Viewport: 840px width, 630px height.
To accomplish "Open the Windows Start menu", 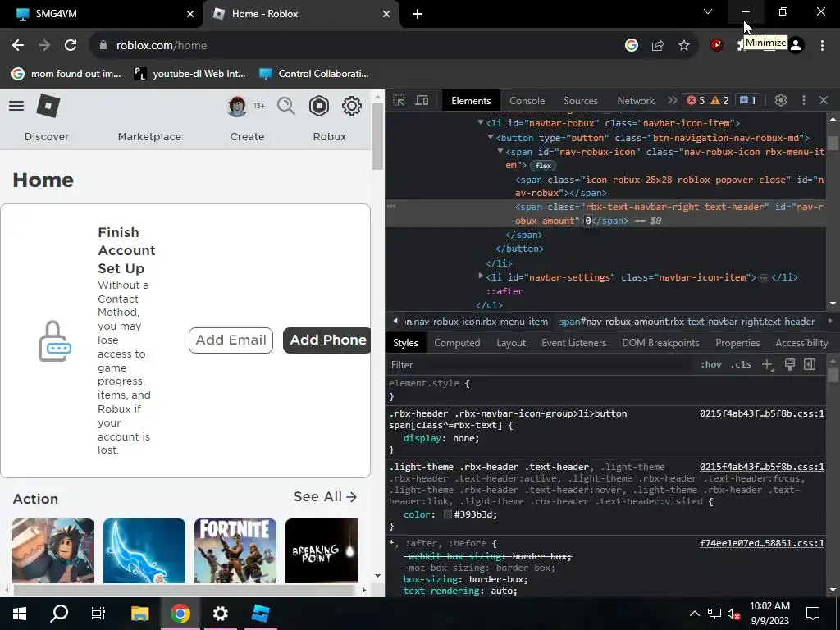I will pyautogui.click(x=20, y=614).
